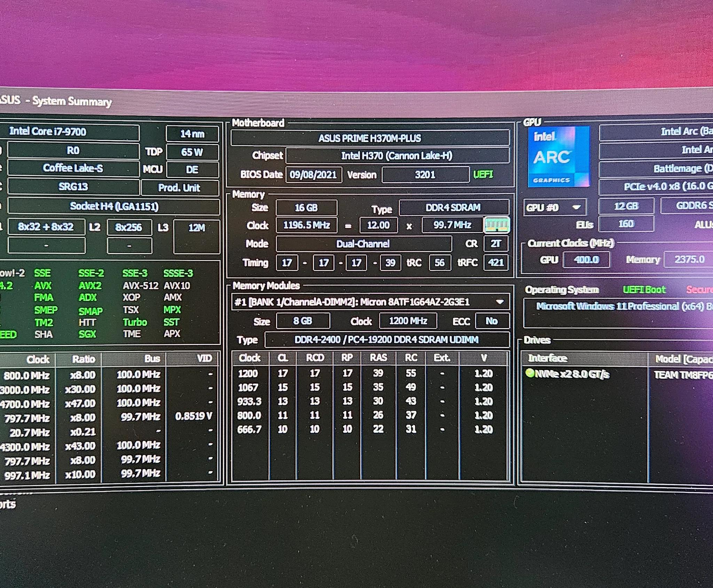Click the x43.00 ratio cell
The image size is (713, 588).
pyautogui.click(x=80, y=446)
